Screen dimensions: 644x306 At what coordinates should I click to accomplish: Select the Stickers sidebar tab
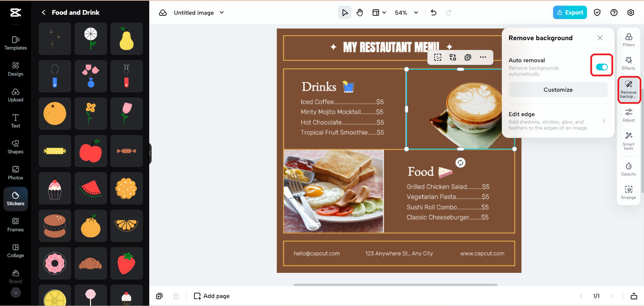16,198
